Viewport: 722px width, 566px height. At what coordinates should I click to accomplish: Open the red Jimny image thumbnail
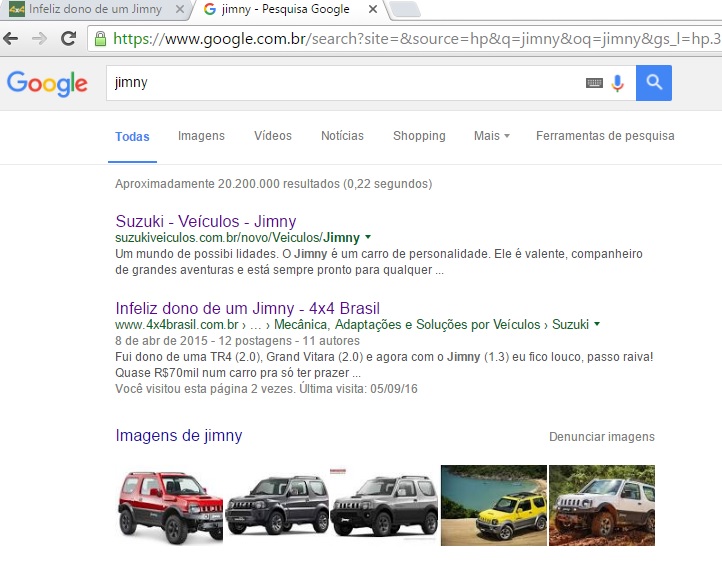(170, 506)
